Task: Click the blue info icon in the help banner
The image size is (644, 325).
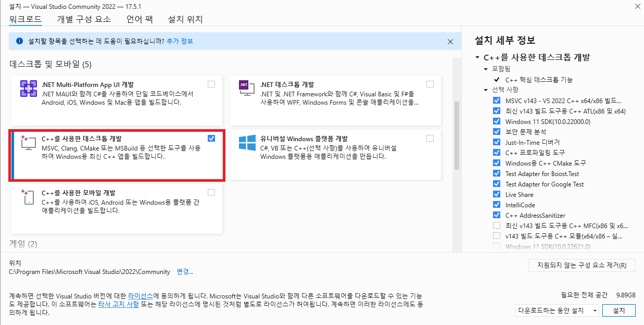Action: (19, 41)
